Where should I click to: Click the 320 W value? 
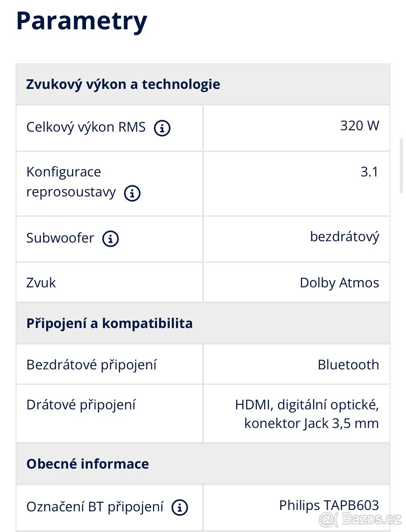click(x=360, y=125)
